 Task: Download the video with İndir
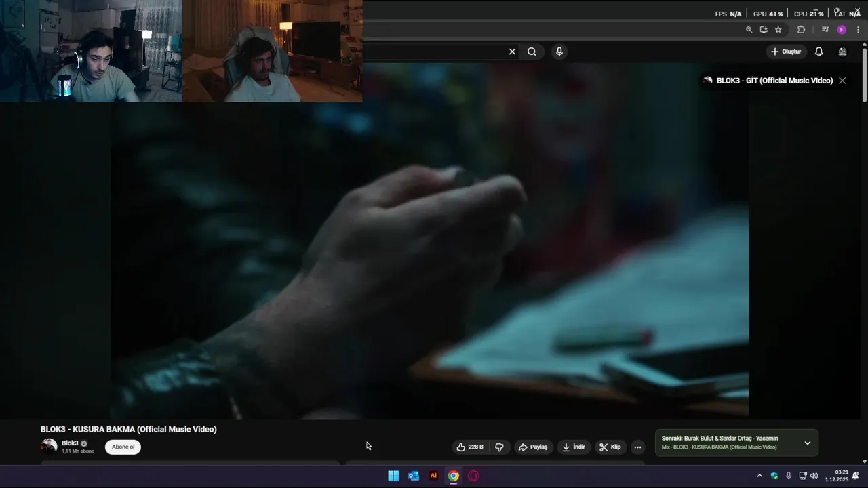[x=574, y=447]
